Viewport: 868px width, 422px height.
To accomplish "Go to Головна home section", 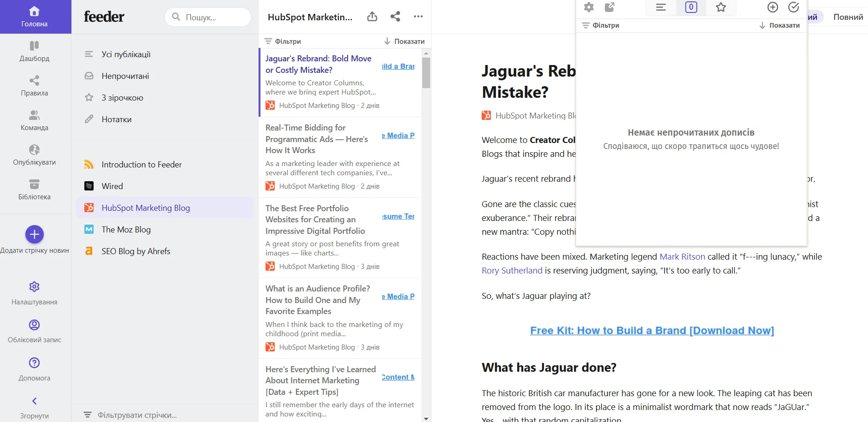I will pos(35,17).
